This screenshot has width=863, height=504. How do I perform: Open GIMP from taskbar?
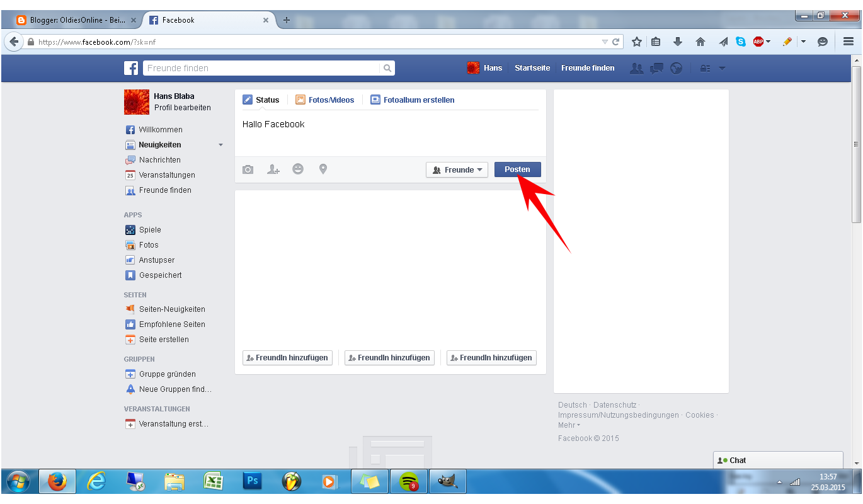pos(447,482)
